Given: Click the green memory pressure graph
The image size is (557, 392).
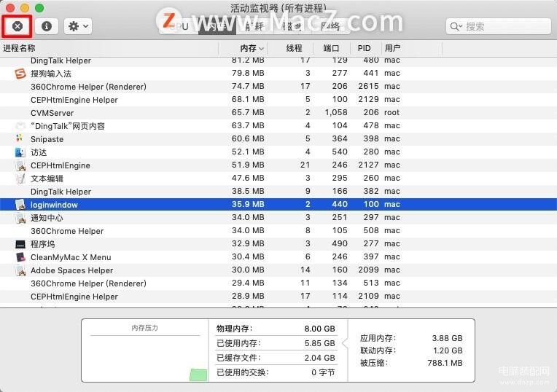Looking at the screenshot, I should point(198,375).
